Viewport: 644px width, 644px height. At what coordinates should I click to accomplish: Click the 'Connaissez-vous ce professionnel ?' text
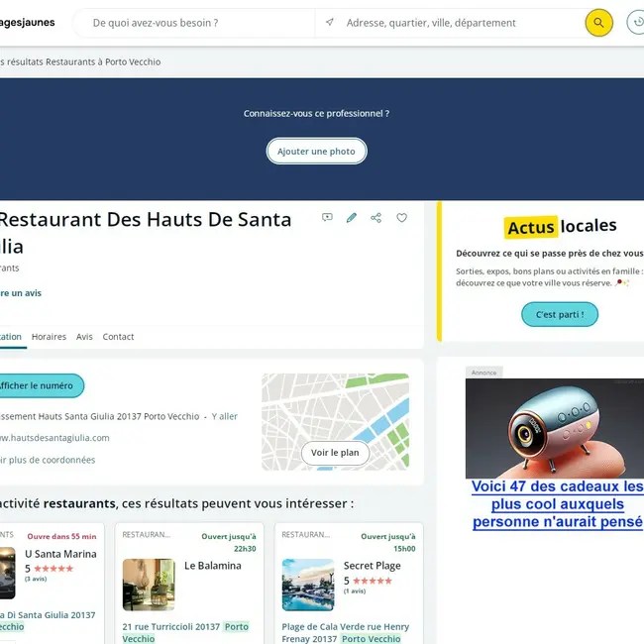pos(316,113)
